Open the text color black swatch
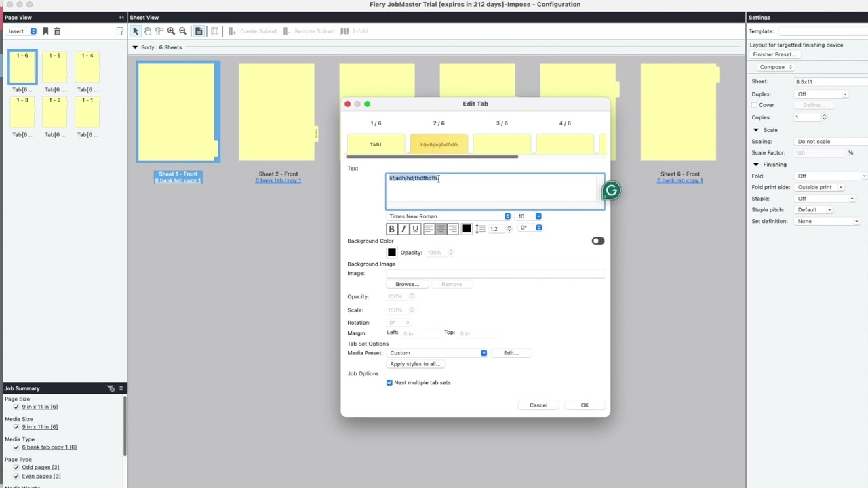Image resolution: width=868 pixels, height=488 pixels. 467,229
